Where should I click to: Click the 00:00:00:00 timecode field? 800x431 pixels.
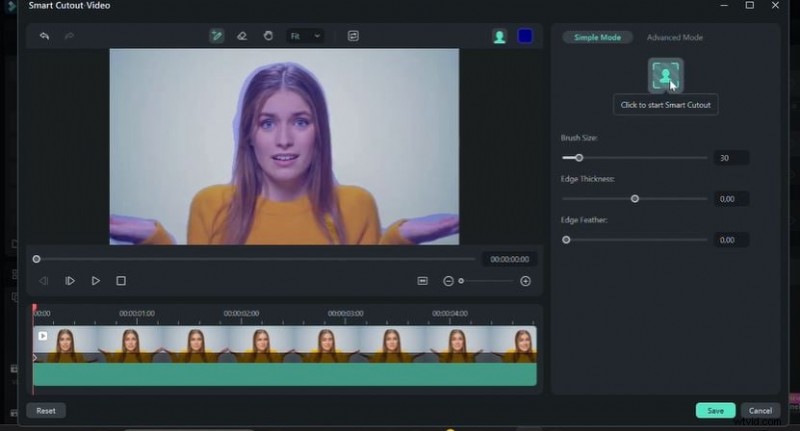[509, 259]
